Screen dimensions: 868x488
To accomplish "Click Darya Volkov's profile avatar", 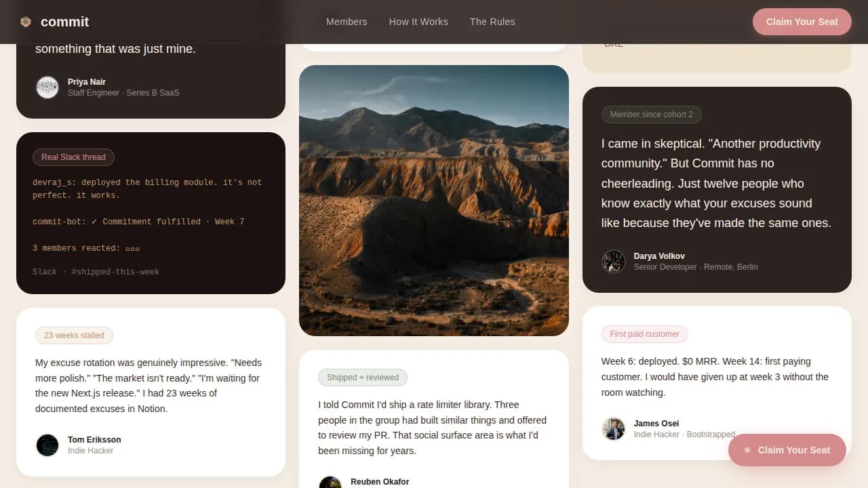I will pos(613,261).
